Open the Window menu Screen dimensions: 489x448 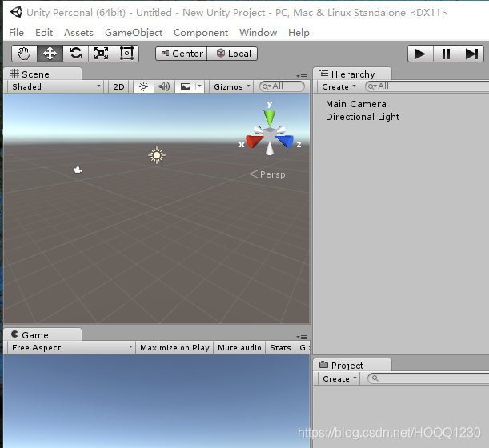pyautogui.click(x=259, y=33)
